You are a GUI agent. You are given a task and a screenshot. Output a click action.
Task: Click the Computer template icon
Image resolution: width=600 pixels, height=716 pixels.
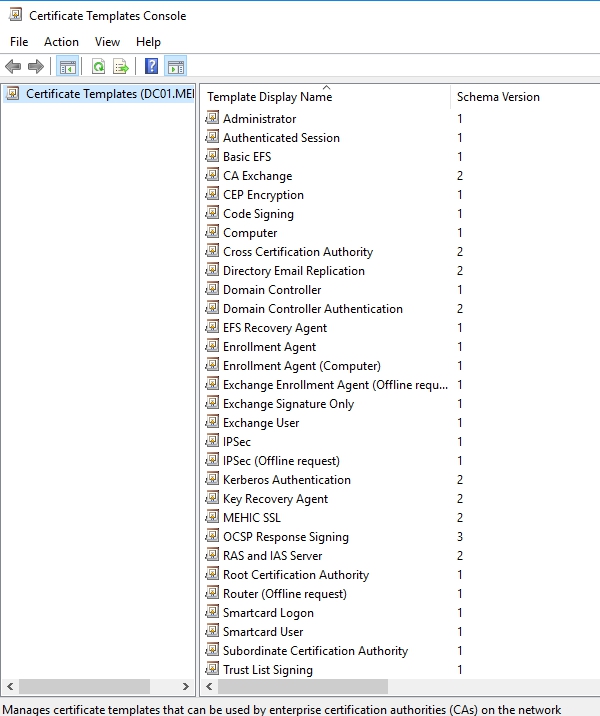coord(212,232)
